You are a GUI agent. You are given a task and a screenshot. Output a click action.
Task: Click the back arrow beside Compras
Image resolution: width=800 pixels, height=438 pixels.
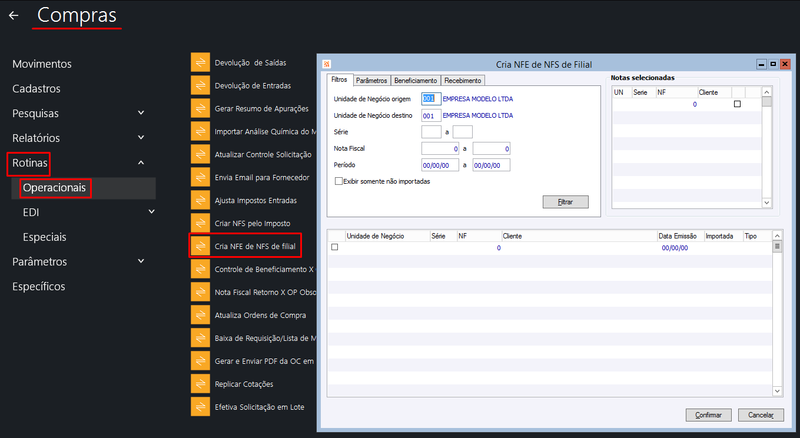click(x=14, y=16)
